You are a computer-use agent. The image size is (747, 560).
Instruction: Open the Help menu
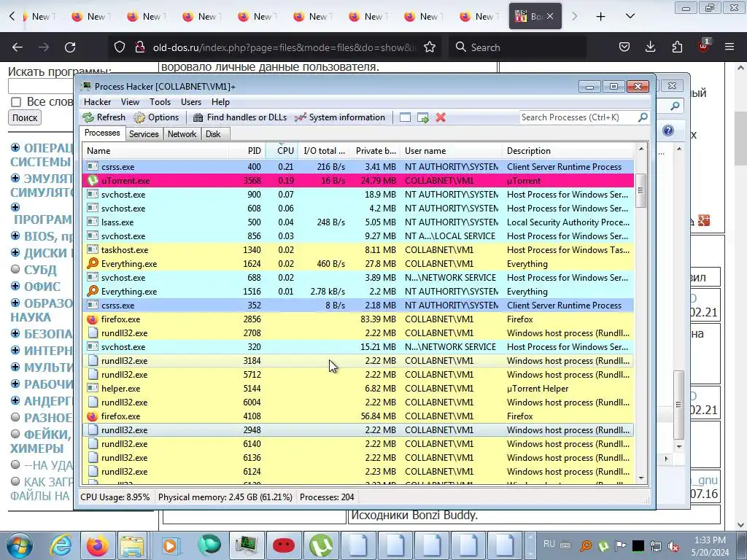tap(220, 102)
